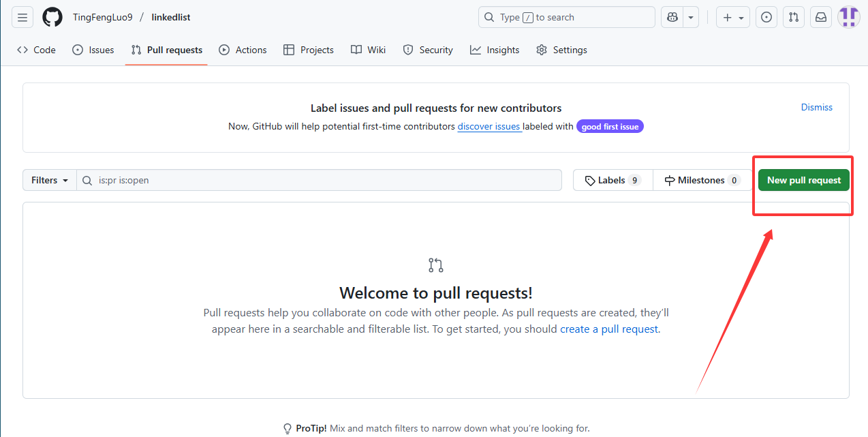868x437 pixels.
Task: Click the is:pr is:open search field
Action: (x=327, y=181)
